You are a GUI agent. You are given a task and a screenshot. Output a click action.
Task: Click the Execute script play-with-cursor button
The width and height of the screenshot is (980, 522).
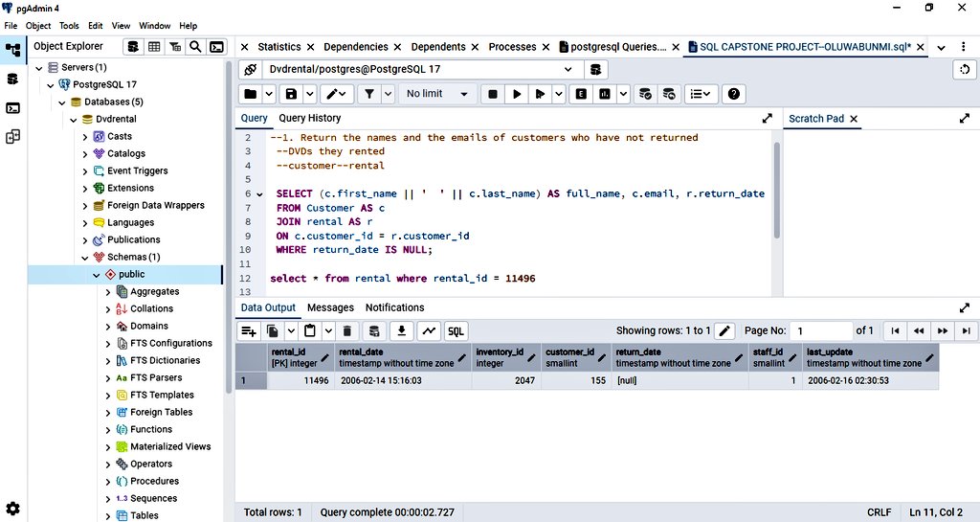pos(539,94)
